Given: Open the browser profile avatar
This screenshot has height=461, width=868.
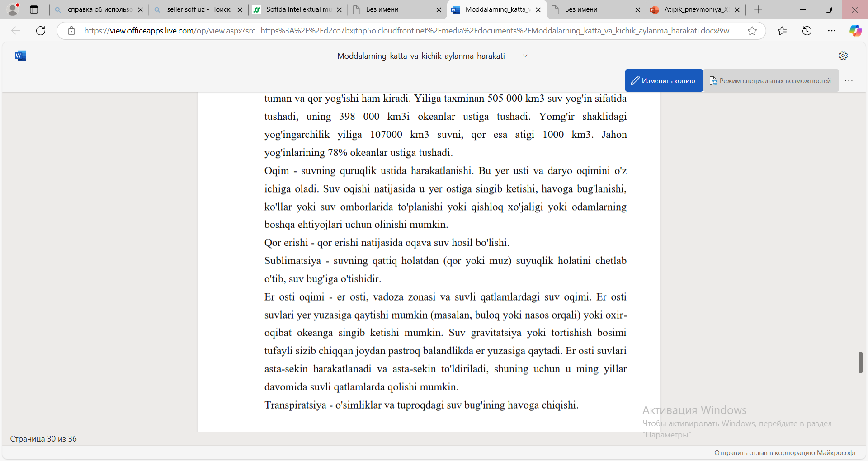Looking at the screenshot, I should (x=13, y=9).
